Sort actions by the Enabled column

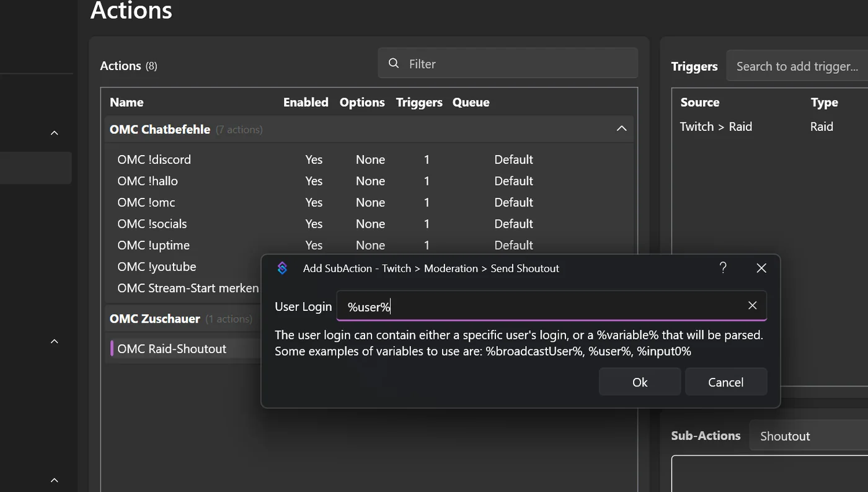[x=306, y=102]
